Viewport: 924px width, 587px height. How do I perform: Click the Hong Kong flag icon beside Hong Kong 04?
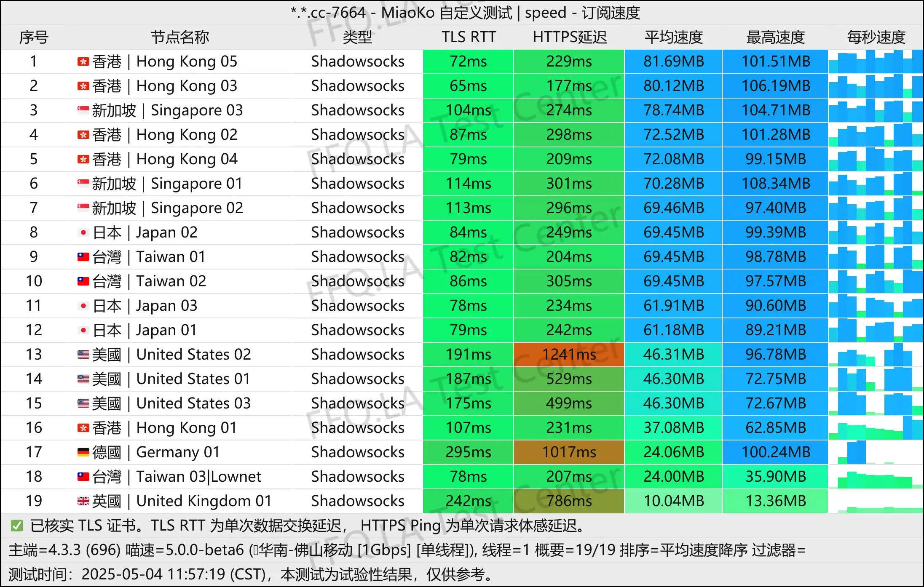click(x=83, y=160)
